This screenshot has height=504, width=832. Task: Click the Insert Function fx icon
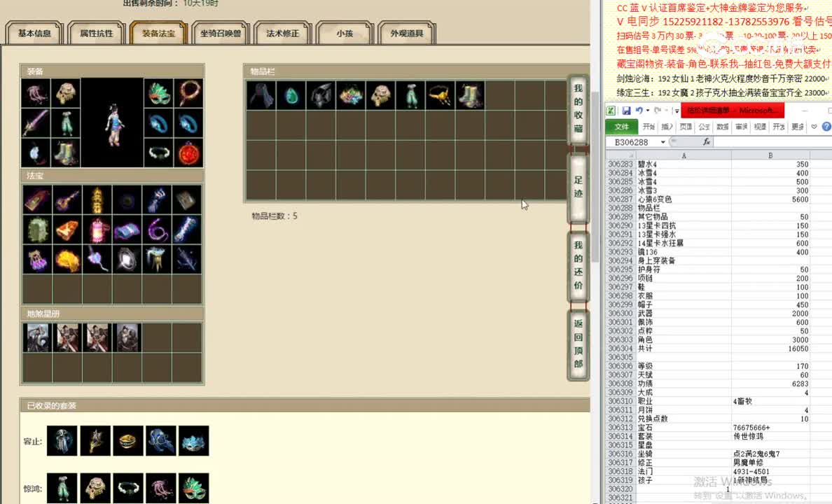[x=707, y=141]
